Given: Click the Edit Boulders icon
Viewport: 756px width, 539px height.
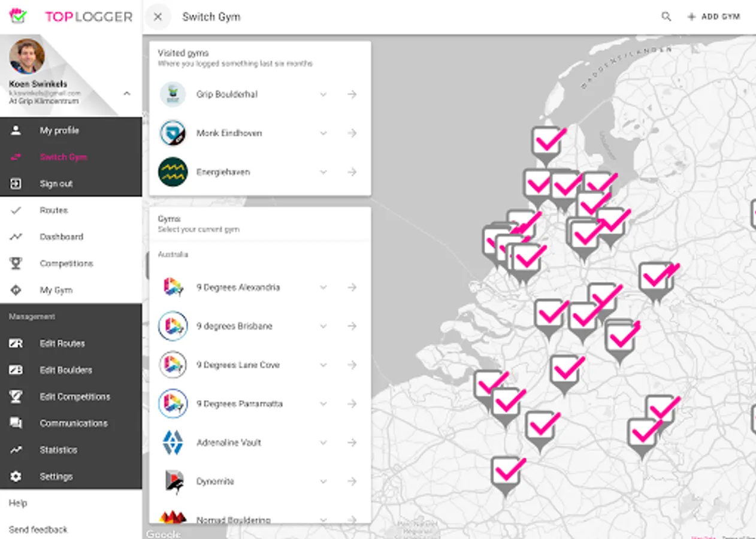Looking at the screenshot, I should (x=16, y=370).
